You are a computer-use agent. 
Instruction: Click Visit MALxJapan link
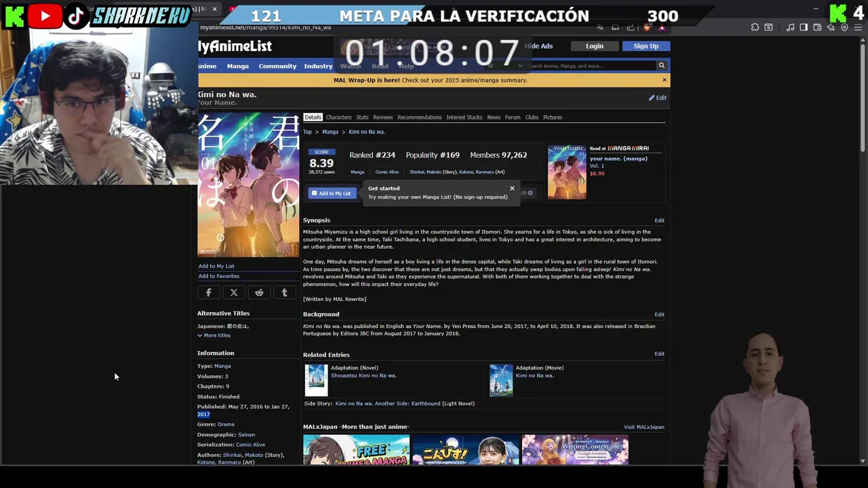coord(644,427)
